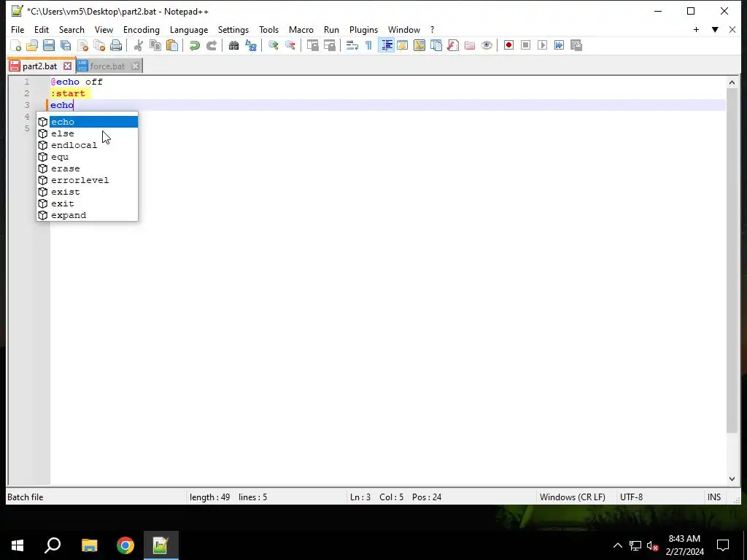Viewport: 747px width, 560px height.
Task: Open the Settings menu
Action: (x=233, y=29)
